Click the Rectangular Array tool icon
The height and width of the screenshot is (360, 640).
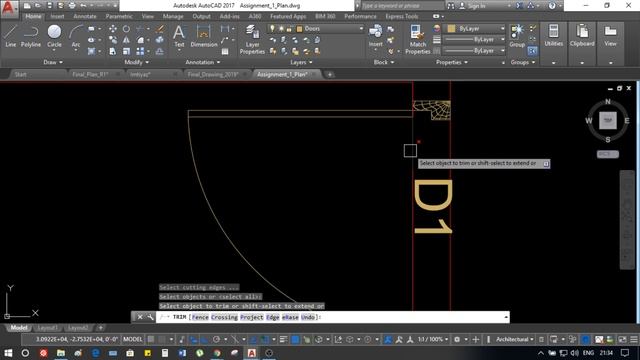[x=140, y=51]
